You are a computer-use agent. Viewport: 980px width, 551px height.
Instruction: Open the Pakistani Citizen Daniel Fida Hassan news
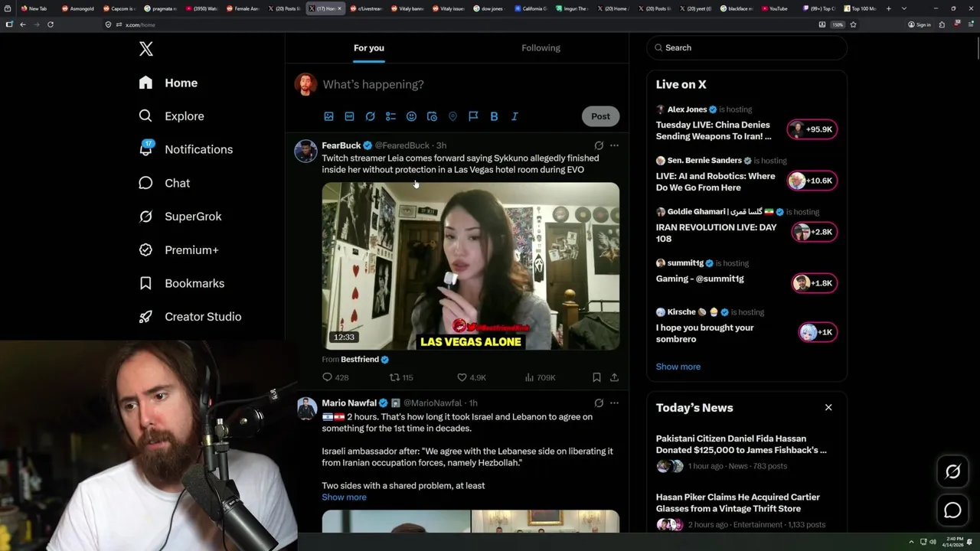click(741, 445)
